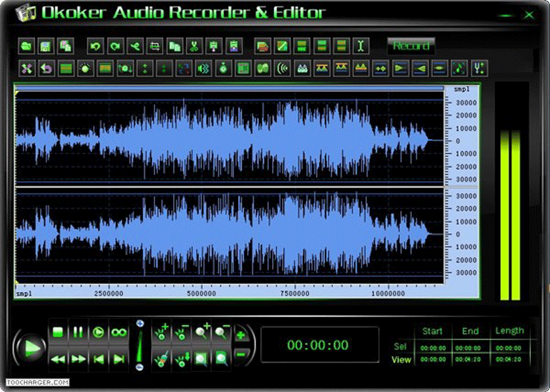
Task: Click the paw marker icon with plus
Action: click(162, 332)
